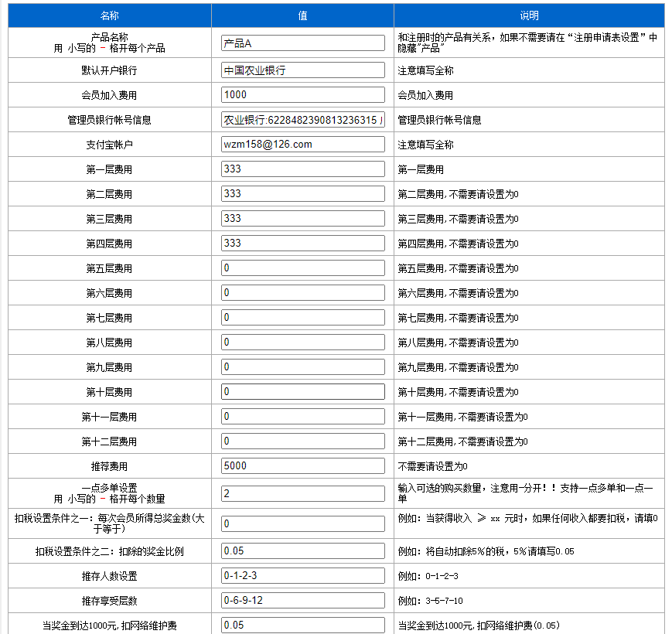Focus the 默认开户银行 text box

(302, 70)
